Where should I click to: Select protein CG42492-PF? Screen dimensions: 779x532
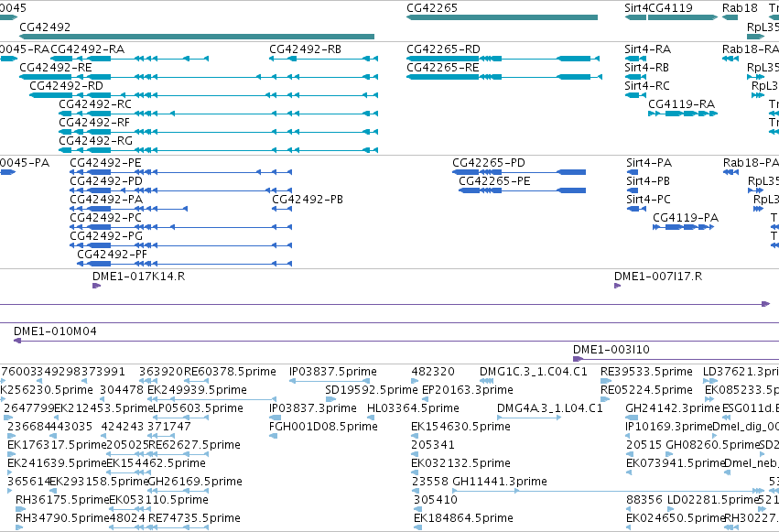184,264
